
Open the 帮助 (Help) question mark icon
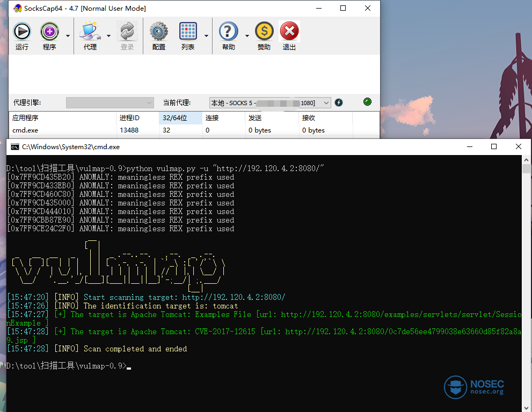[228, 32]
